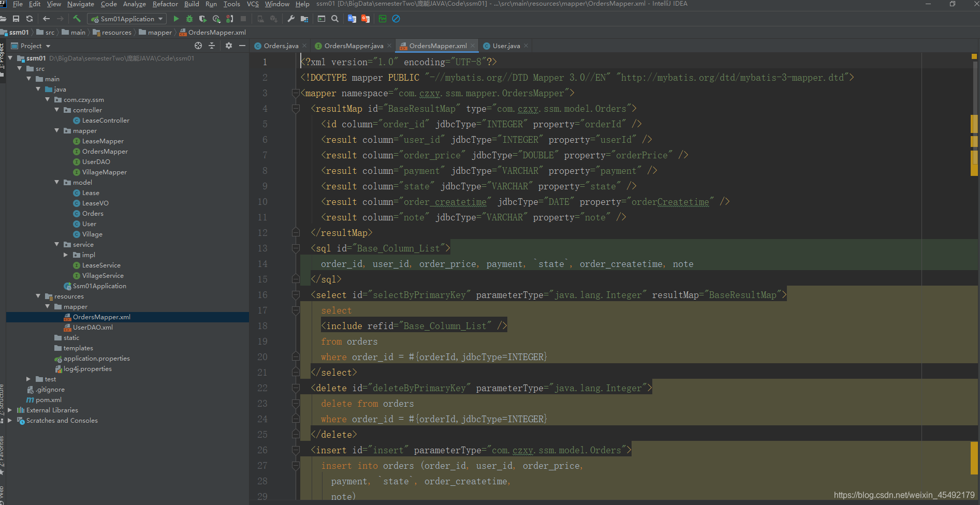980x505 pixels.
Task: Switch to the OrdersMapper.java tab
Action: pyautogui.click(x=354, y=46)
